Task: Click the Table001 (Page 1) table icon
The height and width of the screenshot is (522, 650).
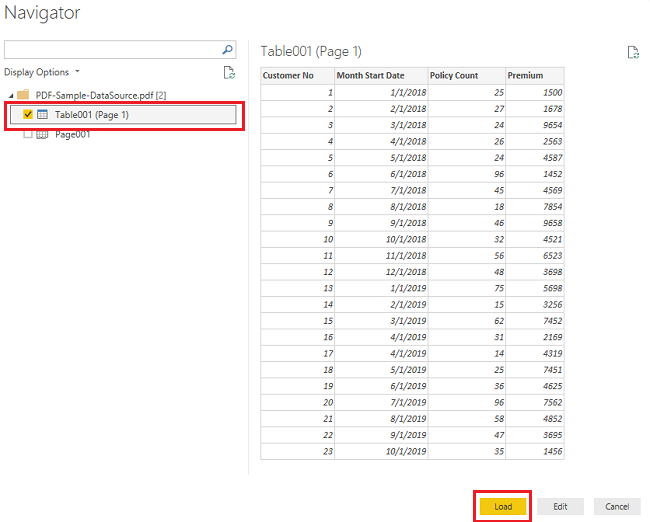Action: point(42,114)
